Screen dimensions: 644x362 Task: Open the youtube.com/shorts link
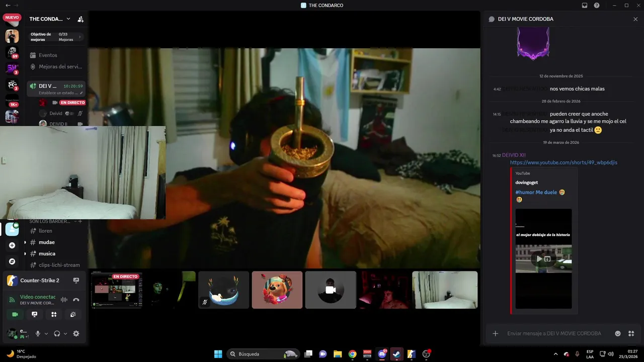[x=563, y=162]
